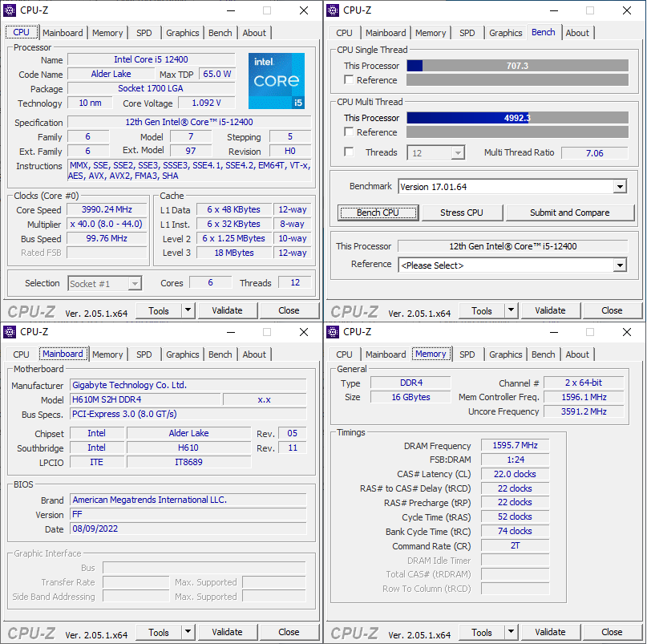The width and height of the screenshot is (647, 644).
Task: Click the Submit and Compare button
Action: point(569,213)
